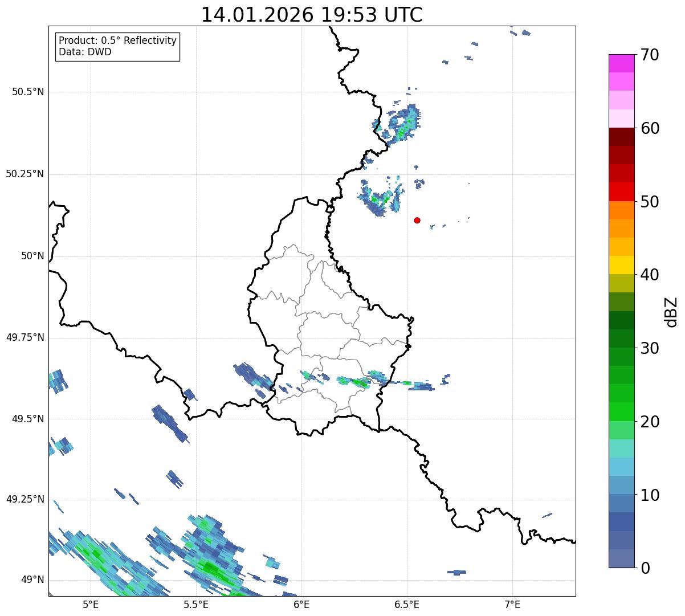Click the 49.25°N latitude label
Screen dimensions: 685x616
25,499
